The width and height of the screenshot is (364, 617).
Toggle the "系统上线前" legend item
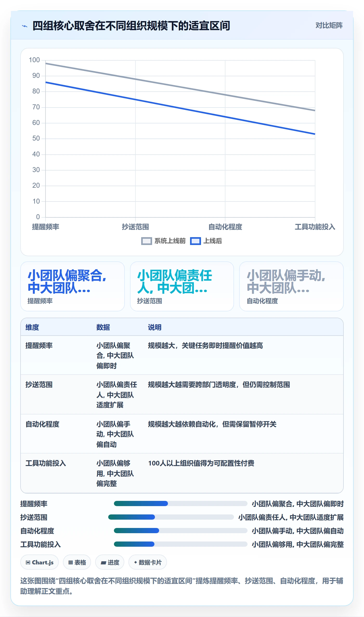pos(163,241)
